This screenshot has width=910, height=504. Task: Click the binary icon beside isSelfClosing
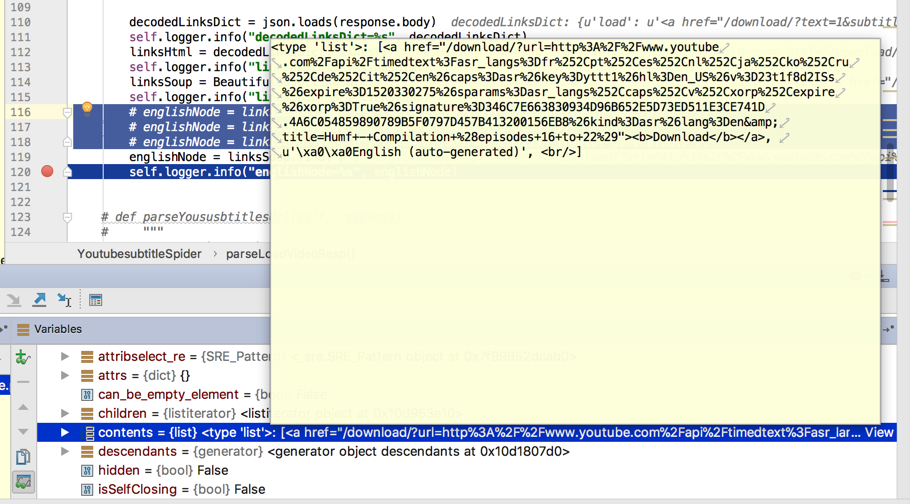(87, 489)
